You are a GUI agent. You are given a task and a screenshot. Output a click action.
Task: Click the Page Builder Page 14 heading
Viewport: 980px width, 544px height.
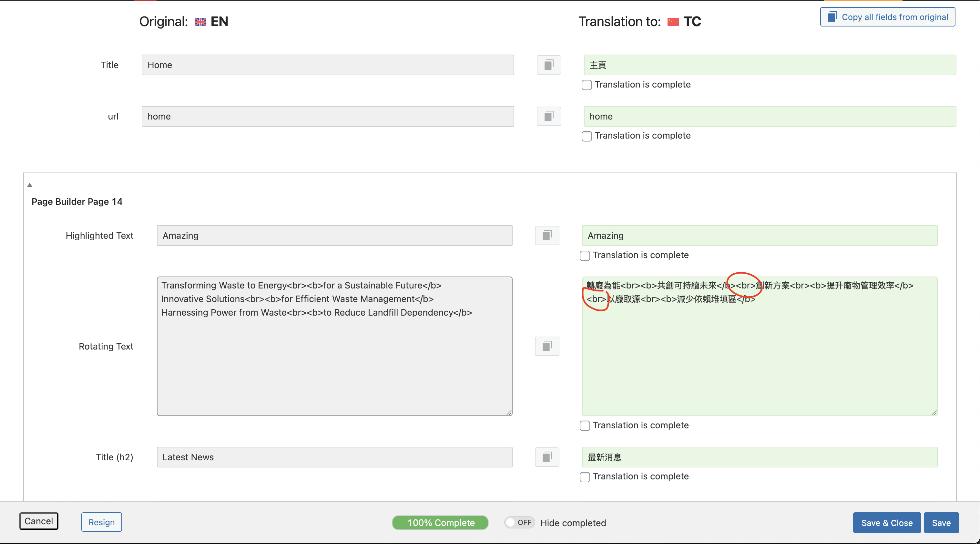[77, 201]
